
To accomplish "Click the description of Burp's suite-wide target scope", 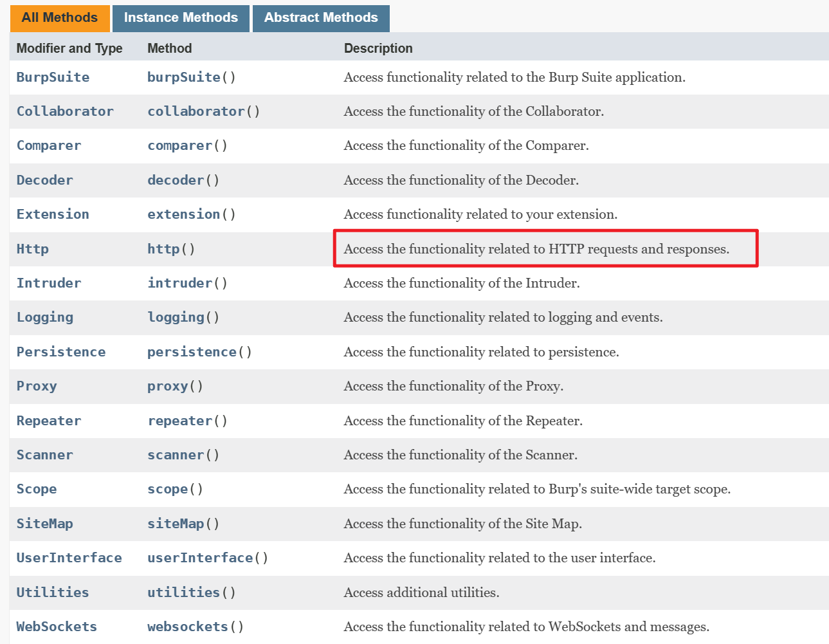I will tap(537, 489).
